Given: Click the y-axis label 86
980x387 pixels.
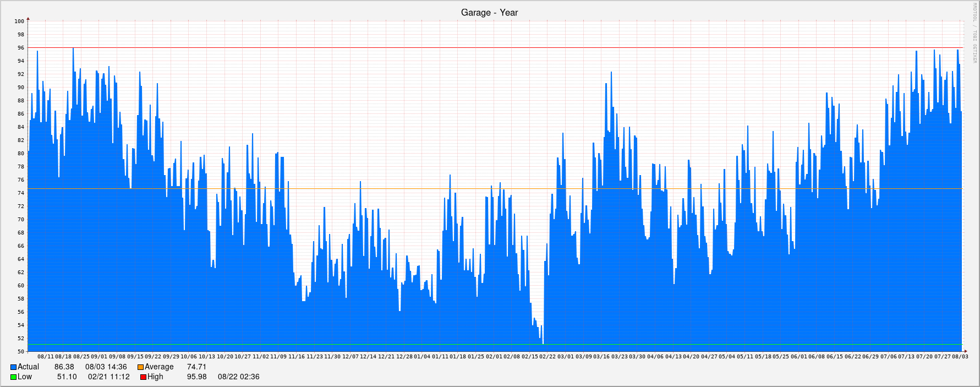Looking at the screenshot, I should (21, 114).
